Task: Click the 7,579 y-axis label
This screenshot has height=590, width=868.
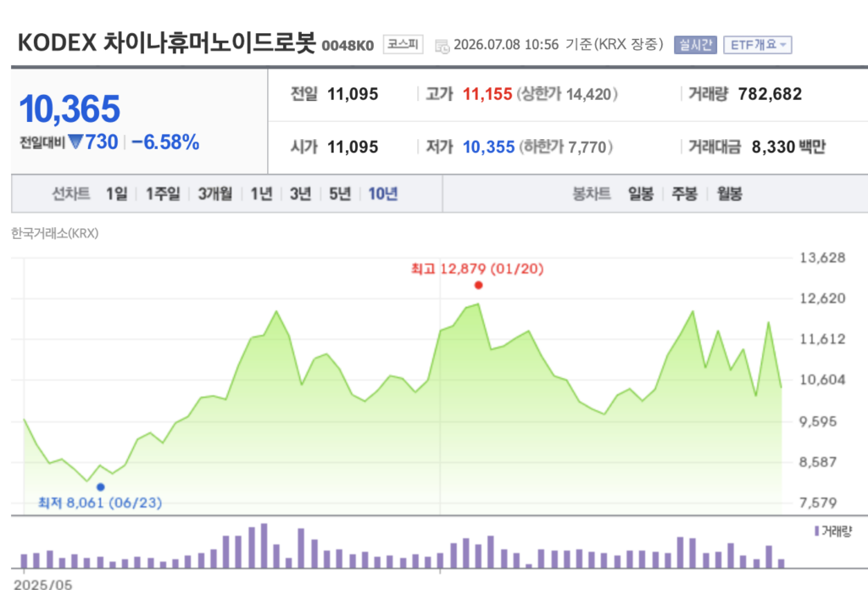Action: point(818,503)
